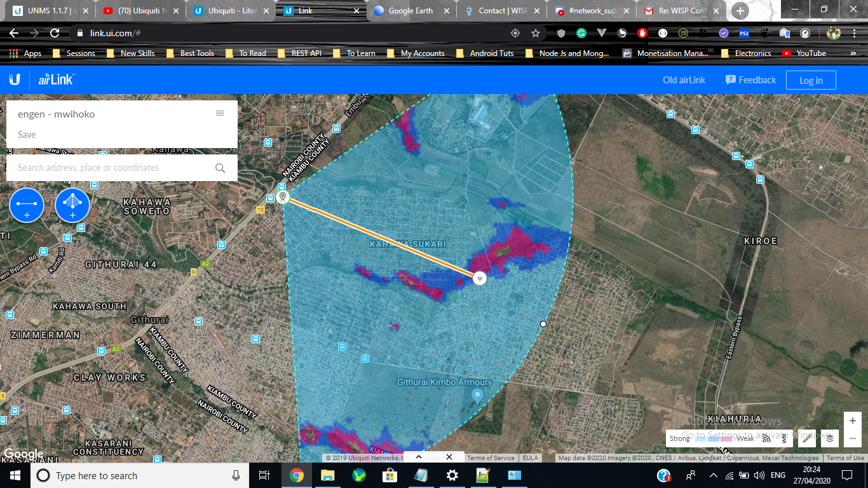Screen dimensions: 868x488
Task: Switch to the Contact | WISP tab
Action: tap(502, 10)
